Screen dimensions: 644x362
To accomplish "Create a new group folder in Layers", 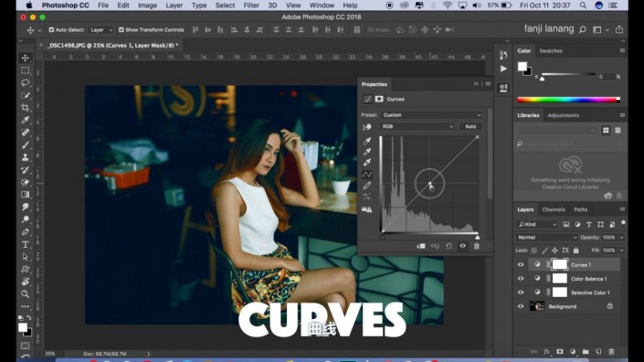I will pyautogui.click(x=586, y=352).
